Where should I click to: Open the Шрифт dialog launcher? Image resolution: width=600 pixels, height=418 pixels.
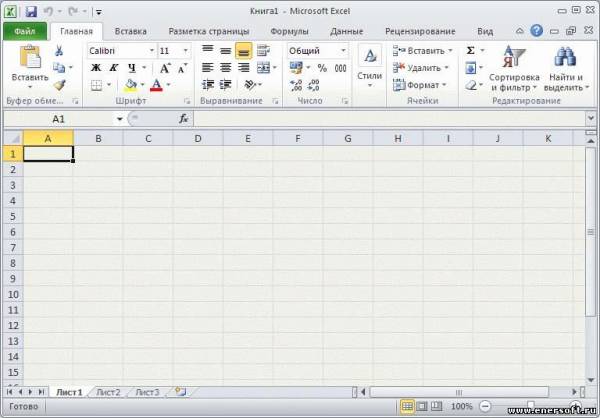(187, 101)
